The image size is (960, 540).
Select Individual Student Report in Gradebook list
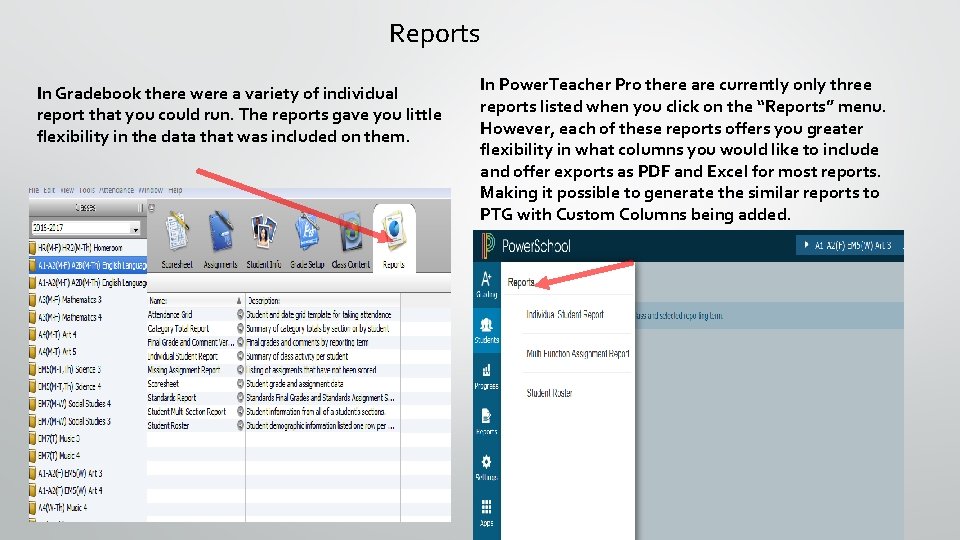[x=182, y=356]
